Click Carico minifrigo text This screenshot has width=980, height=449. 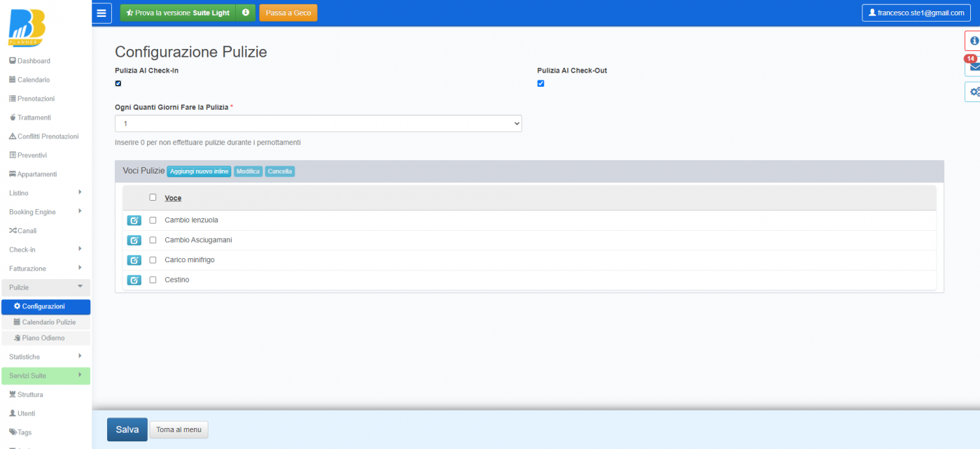190,260
